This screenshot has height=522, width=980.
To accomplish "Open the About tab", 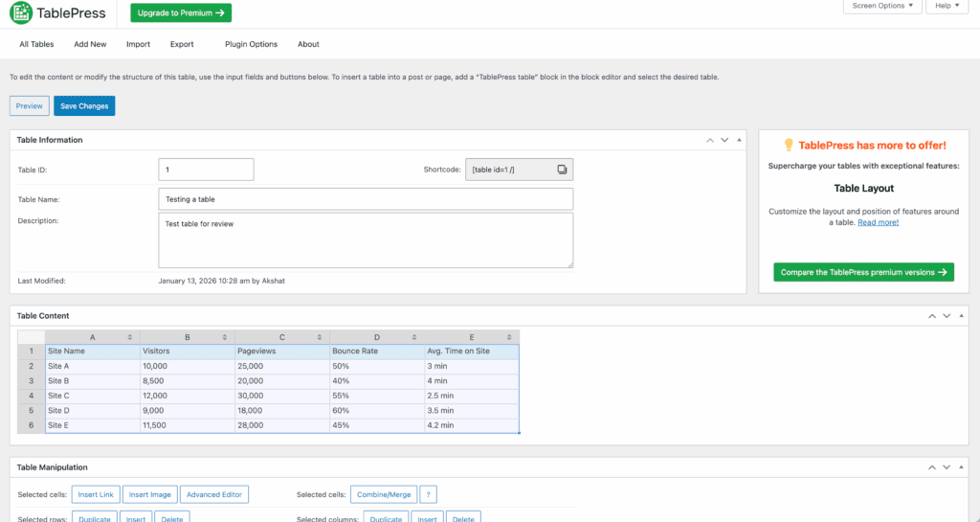I will 308,44.
